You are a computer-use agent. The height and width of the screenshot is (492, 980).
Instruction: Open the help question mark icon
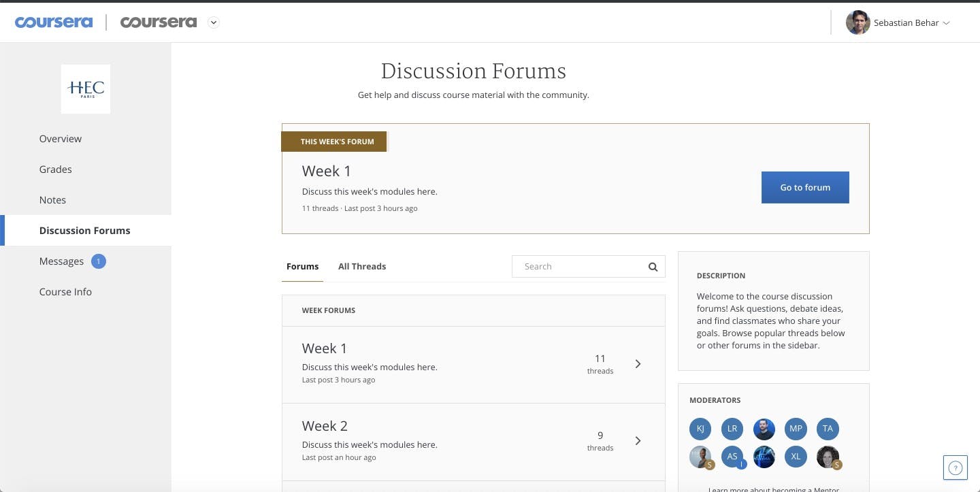955,468
